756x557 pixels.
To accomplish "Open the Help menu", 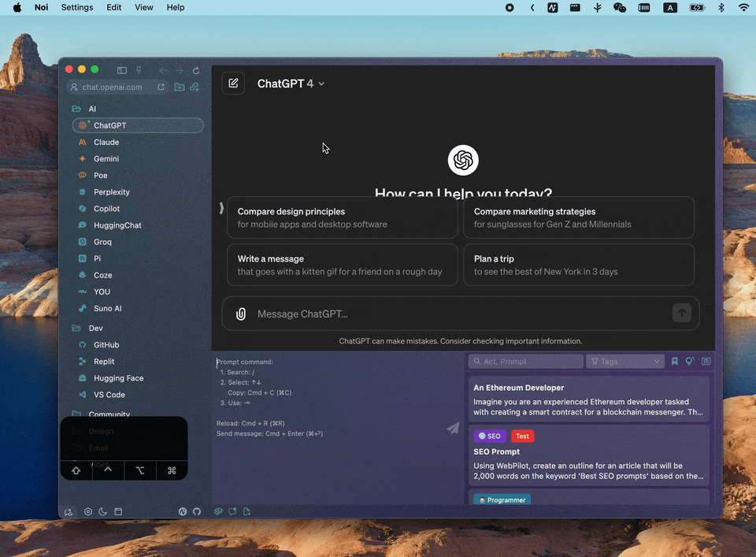I will click(x=176, y=7).
